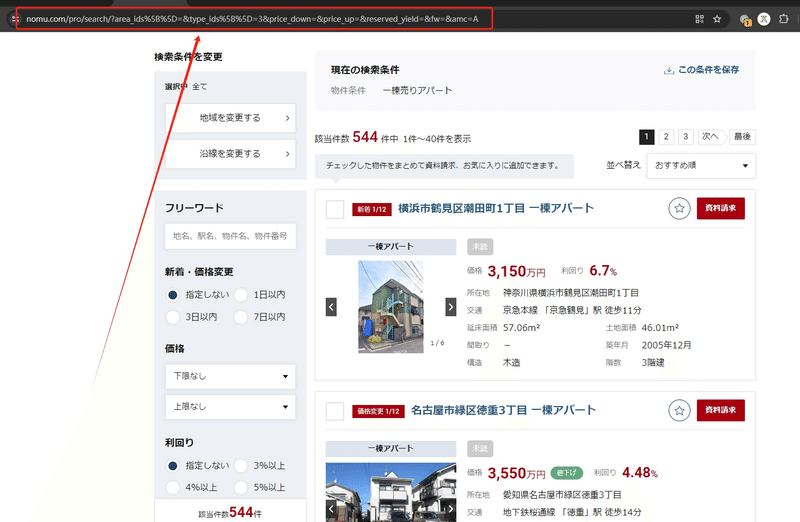Open the QR code icon in address bar

(699, 19)
